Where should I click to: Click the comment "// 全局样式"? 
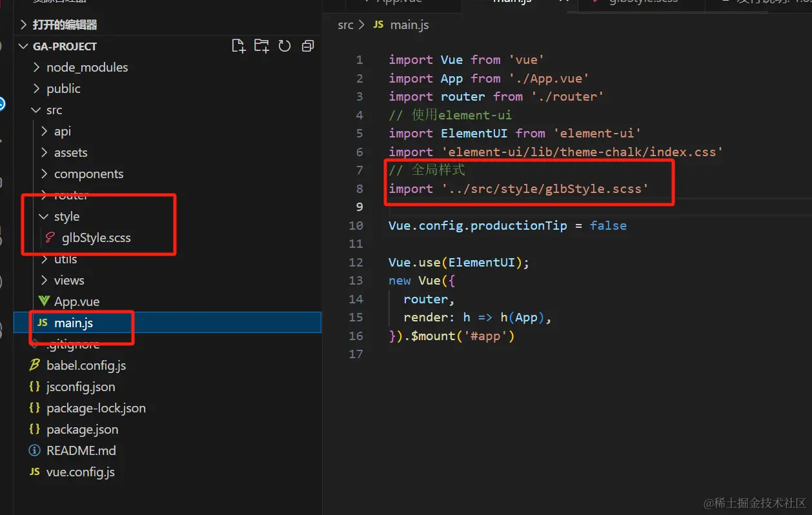[x=427, y=170]
